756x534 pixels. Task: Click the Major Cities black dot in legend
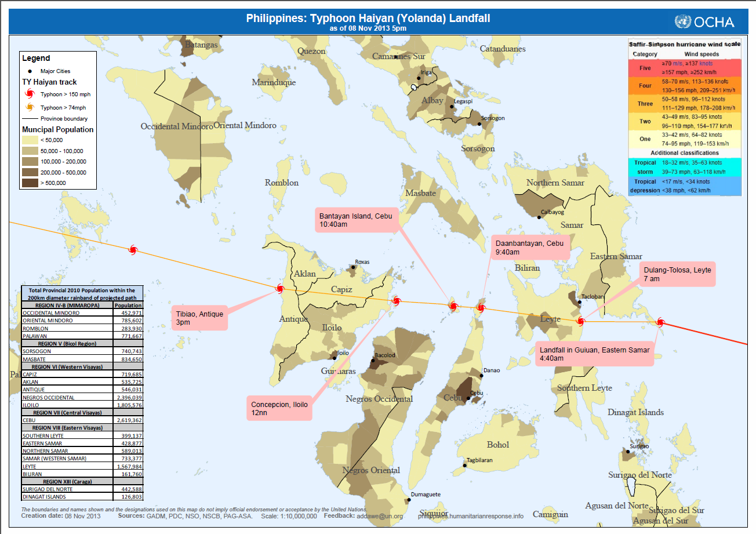pyautogui.click(x=30, y=71)
